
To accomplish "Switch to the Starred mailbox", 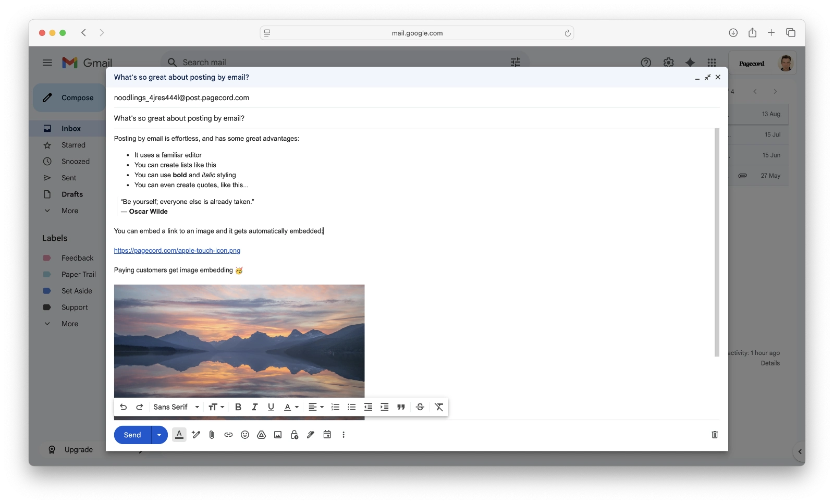I will (73, 145).
